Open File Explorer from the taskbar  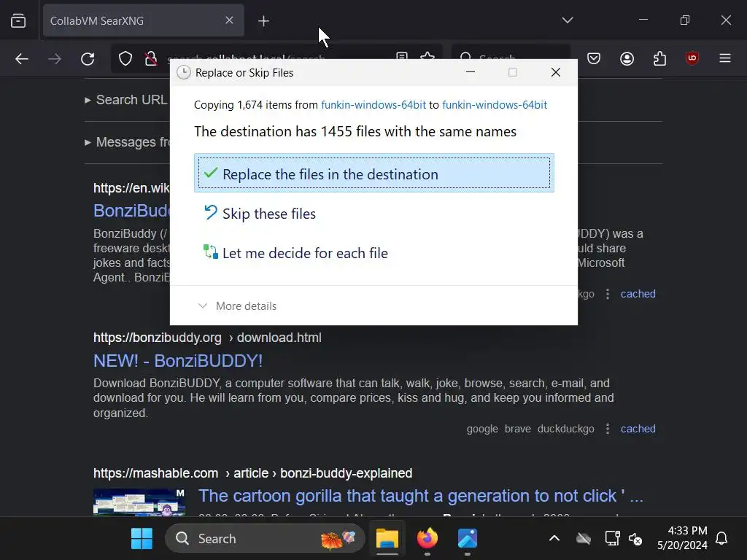[387, 539]
